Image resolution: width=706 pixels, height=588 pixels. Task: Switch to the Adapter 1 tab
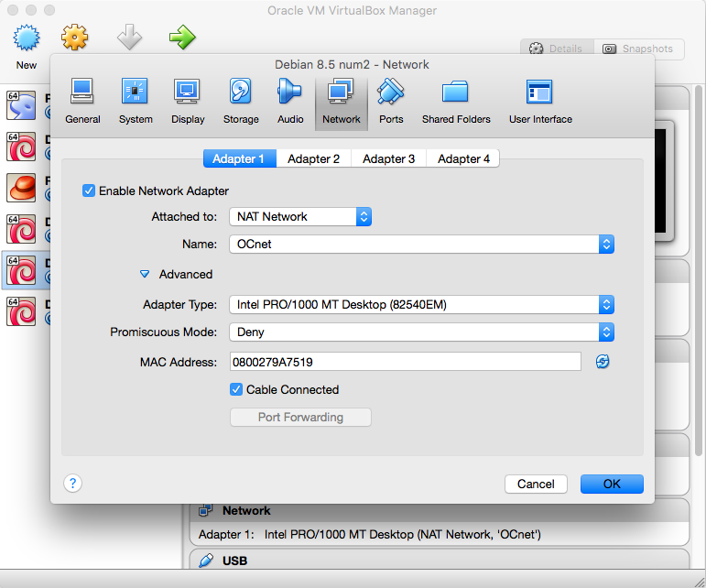pyautogui.click(x=240, y=158)
